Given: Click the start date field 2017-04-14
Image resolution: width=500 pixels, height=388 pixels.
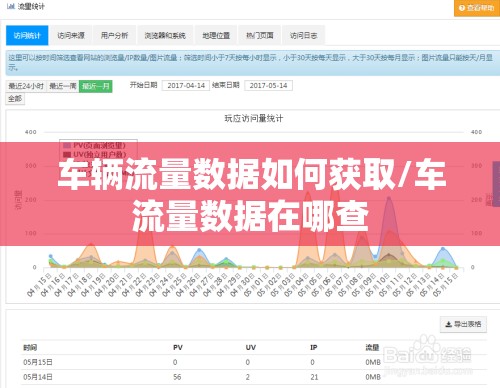Looking at the screenshot, I should click(186, 86).
